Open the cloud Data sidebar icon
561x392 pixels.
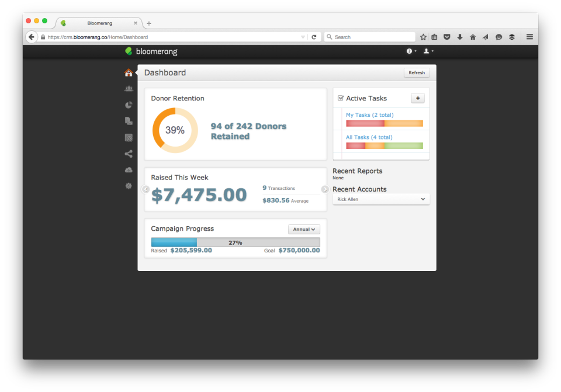129,170
